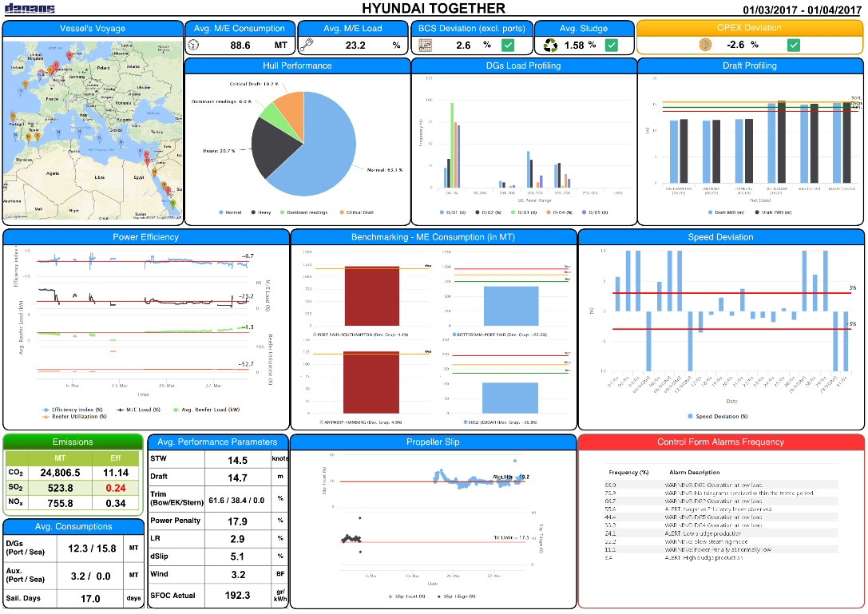Click the red SO2 efficiency value 0.24
This screenshot has height=614, width=868.
pos(116,488)
